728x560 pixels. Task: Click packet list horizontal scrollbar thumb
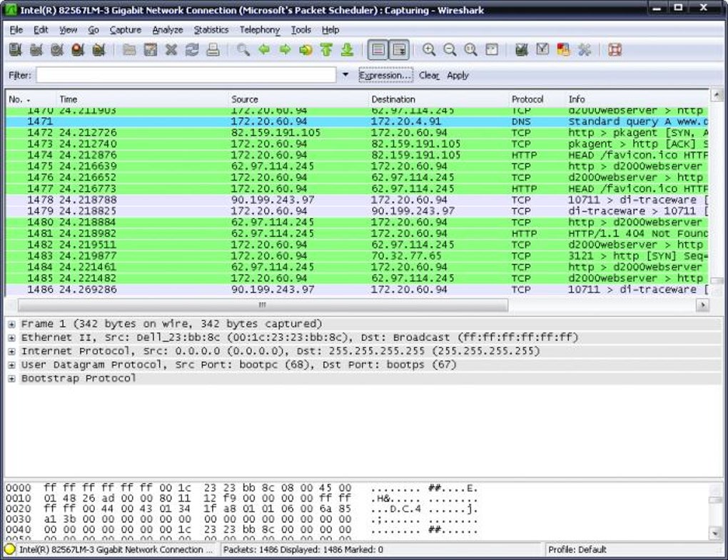point(263,305)
